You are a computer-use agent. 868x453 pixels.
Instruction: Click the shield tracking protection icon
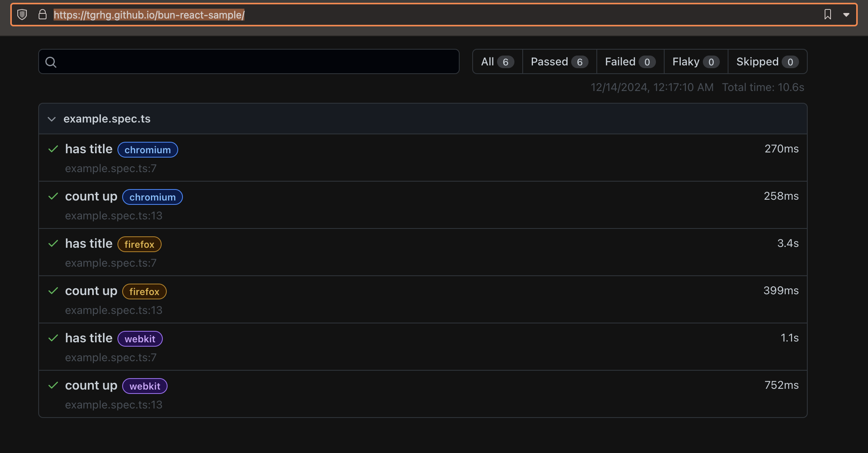point(22,15)
